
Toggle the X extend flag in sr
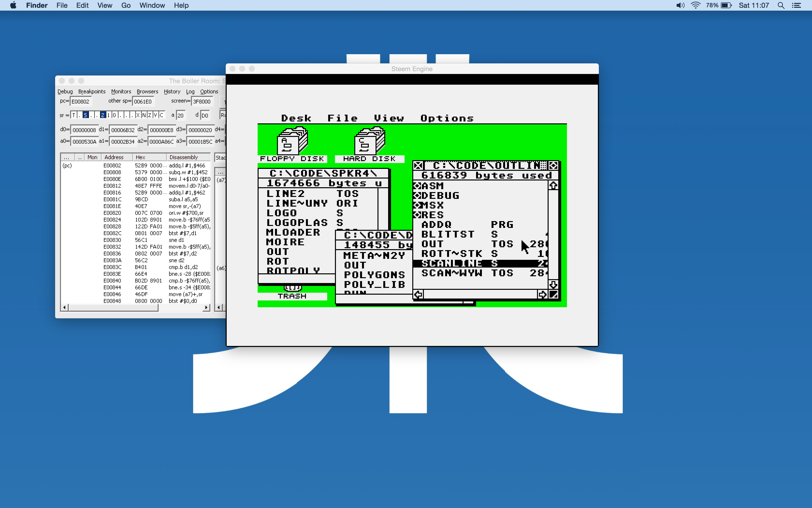[138, 115]
